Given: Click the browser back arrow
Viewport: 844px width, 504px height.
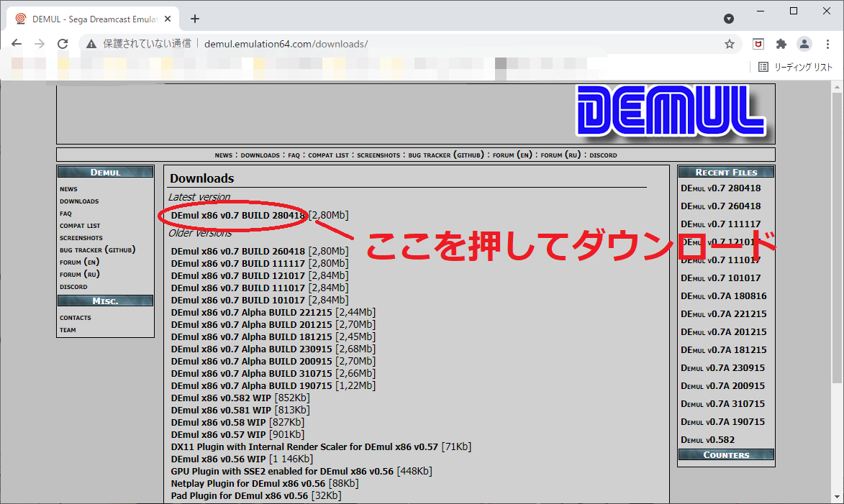Looking at the screenshot, I should click(17, 44).
